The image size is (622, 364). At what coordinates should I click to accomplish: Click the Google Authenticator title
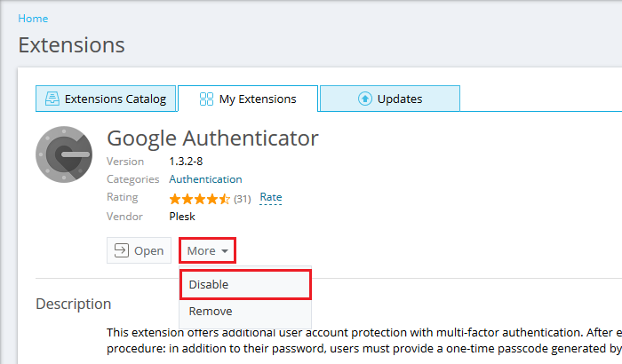tap(212, 138)
